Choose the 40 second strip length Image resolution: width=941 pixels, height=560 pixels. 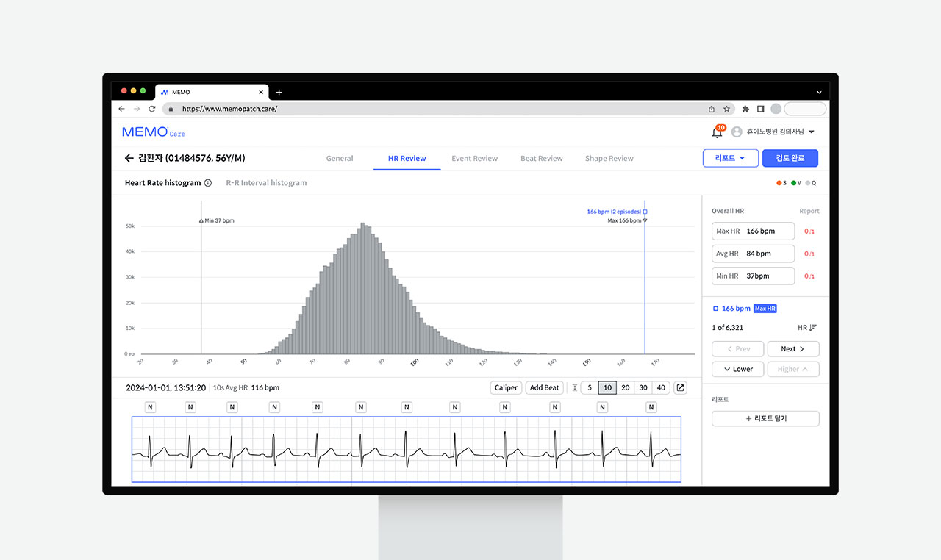point(661,388)
